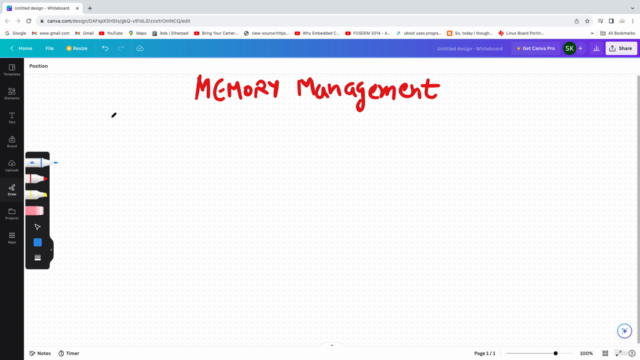Open the Canva assistant floating button

pyautogui.click(x=624, y=331)
